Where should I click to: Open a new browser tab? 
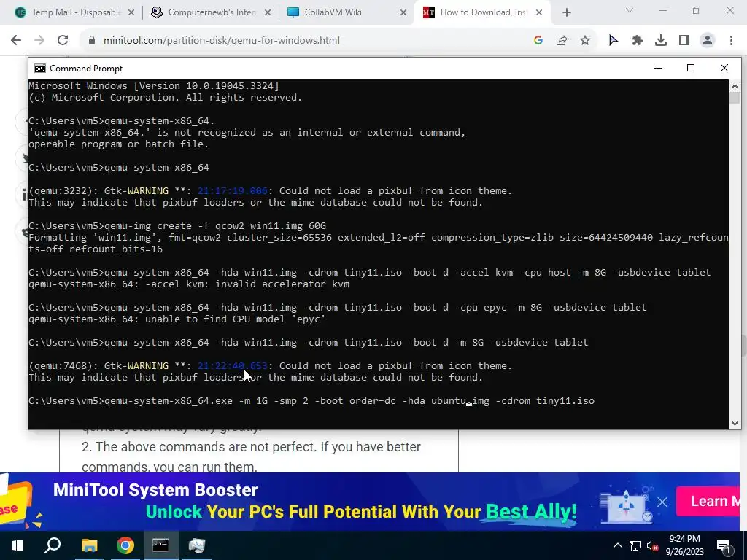tap(566, 12)
